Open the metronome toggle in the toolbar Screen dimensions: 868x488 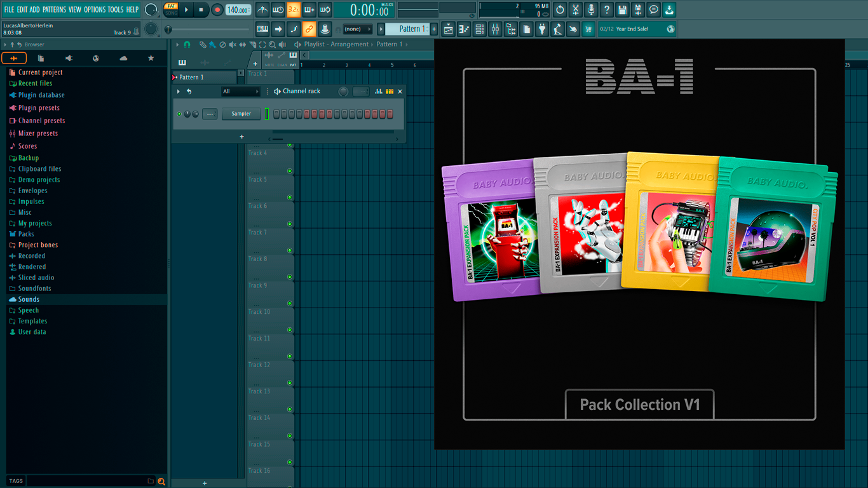(x=262, y=10)
